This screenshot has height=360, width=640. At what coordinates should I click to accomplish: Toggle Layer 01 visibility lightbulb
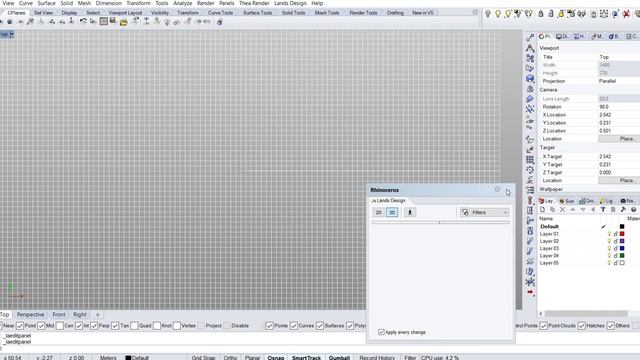pyautogui.click(x=609, y=234)
